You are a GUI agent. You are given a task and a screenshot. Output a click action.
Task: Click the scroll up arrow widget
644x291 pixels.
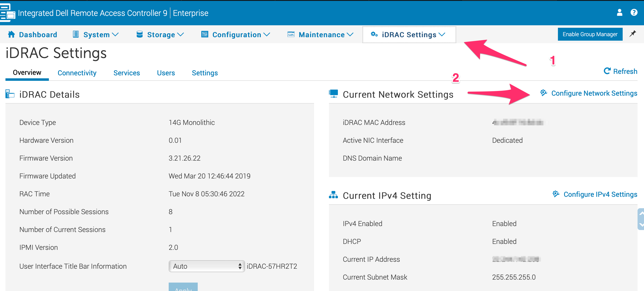(641, 213)
